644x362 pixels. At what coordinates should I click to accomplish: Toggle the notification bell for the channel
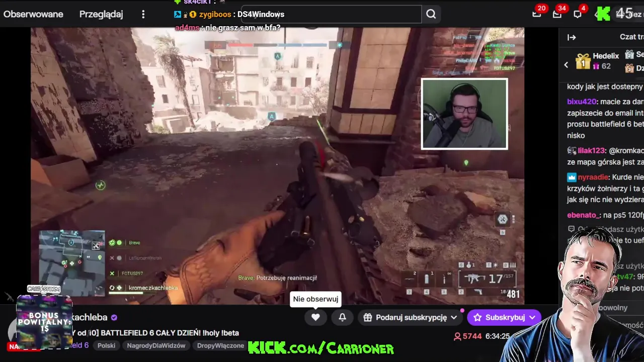coord(342,317)
